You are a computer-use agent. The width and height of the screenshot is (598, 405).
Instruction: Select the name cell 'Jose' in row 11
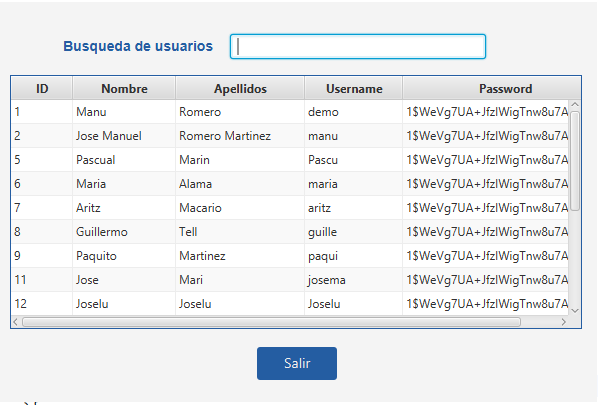124,280
